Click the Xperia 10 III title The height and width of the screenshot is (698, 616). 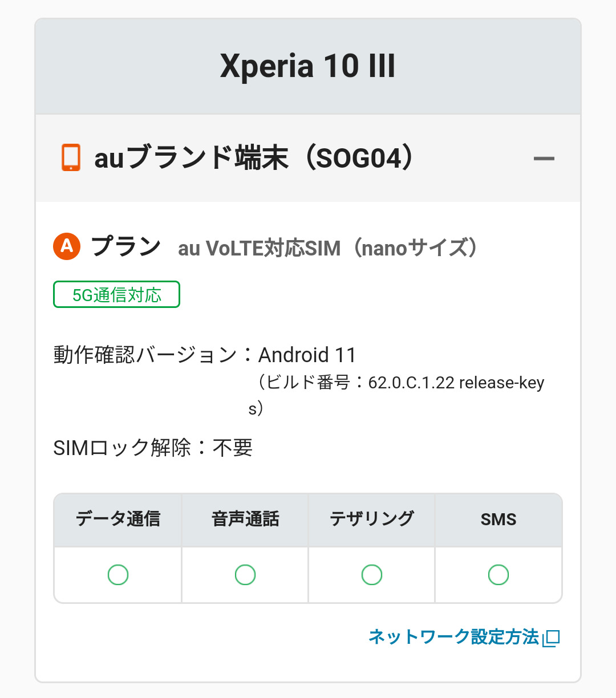(x=308, y=66)
